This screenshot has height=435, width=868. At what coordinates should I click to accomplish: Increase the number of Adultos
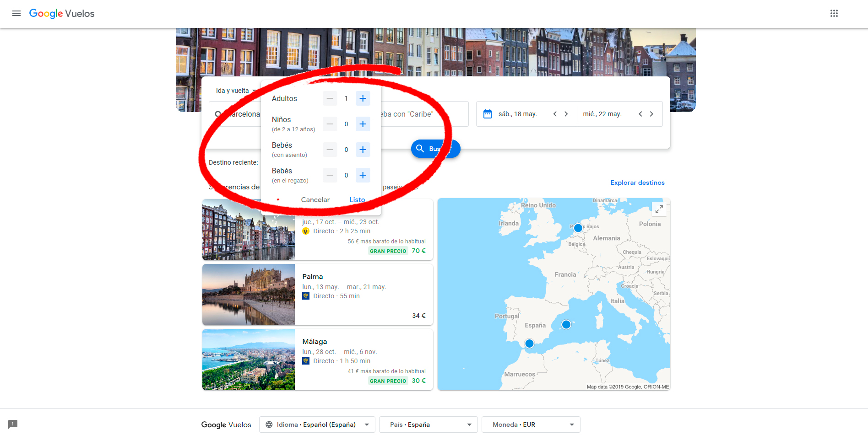(363, 98)
